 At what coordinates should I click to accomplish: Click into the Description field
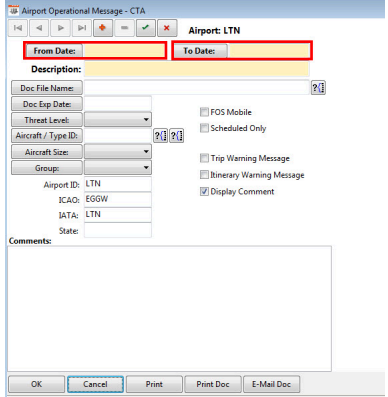click(x=197, y=69)
